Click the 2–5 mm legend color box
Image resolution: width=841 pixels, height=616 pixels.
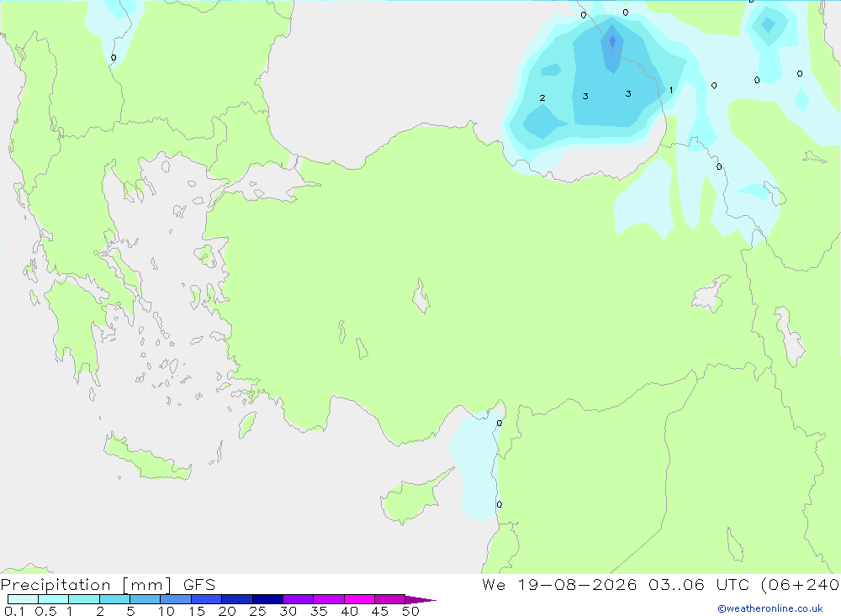pos(114,599)
